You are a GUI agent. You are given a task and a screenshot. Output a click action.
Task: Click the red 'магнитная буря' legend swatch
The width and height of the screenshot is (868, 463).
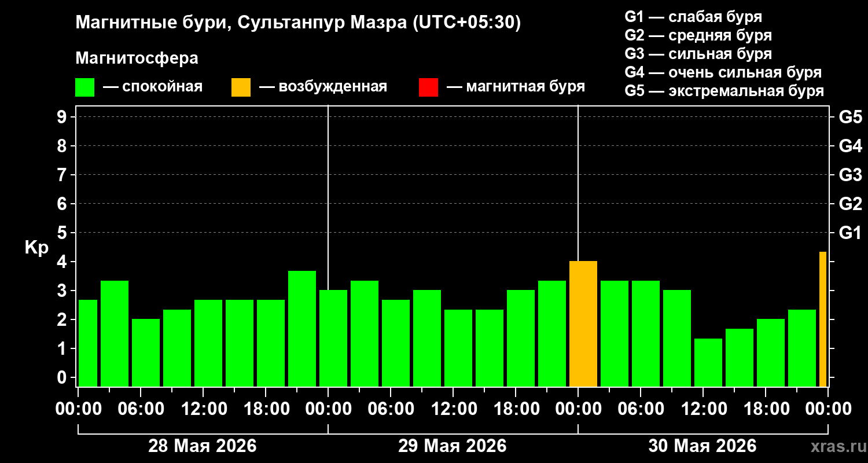pyautogui.click(x=428, y=87)
